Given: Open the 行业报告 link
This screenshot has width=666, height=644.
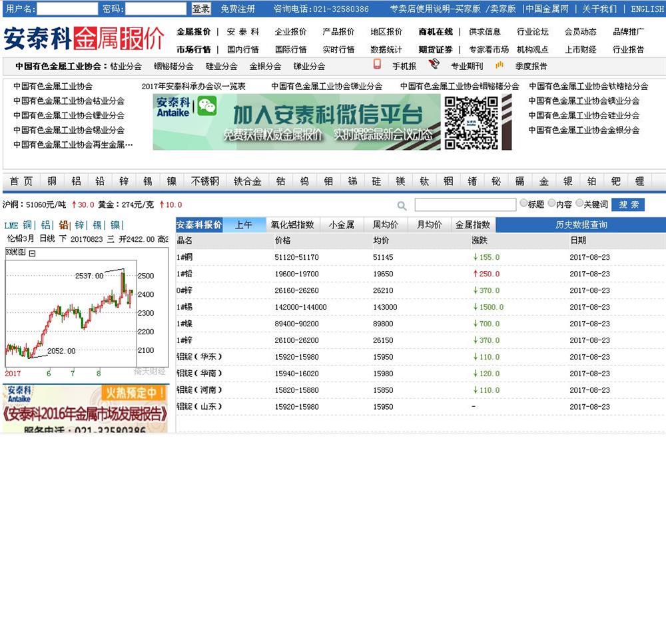Looking at the screenshot, I should click(x=628, y=50).
